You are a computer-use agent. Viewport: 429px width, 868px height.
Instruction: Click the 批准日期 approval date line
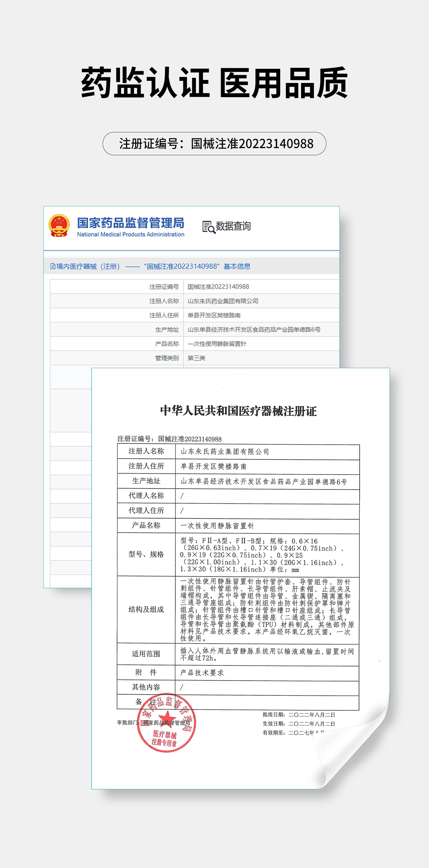click(298, 714)
